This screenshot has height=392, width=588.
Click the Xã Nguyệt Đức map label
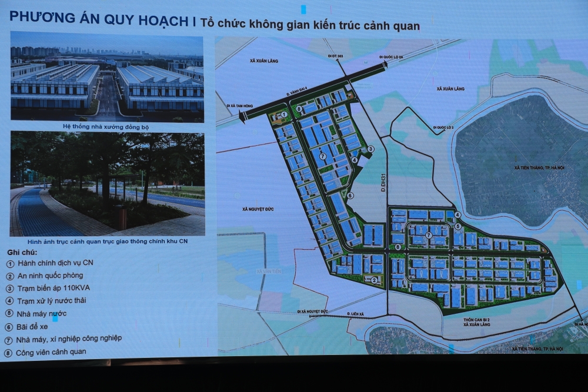tap(258, 209)
